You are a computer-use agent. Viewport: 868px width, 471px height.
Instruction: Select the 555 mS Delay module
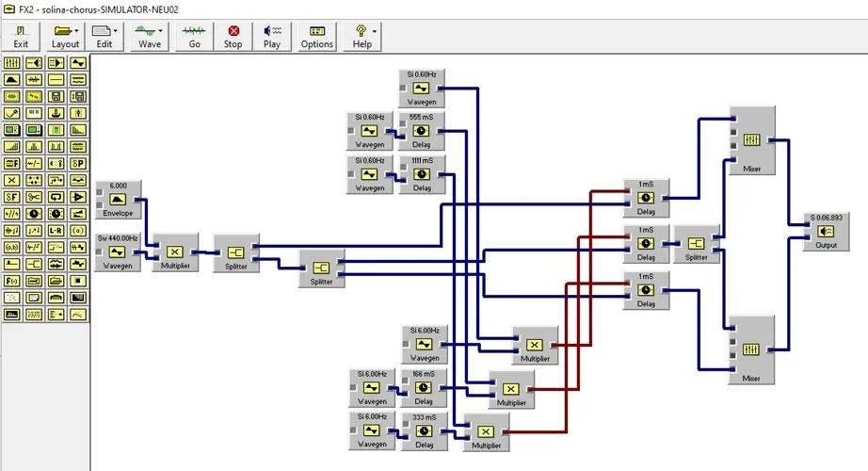421,131
